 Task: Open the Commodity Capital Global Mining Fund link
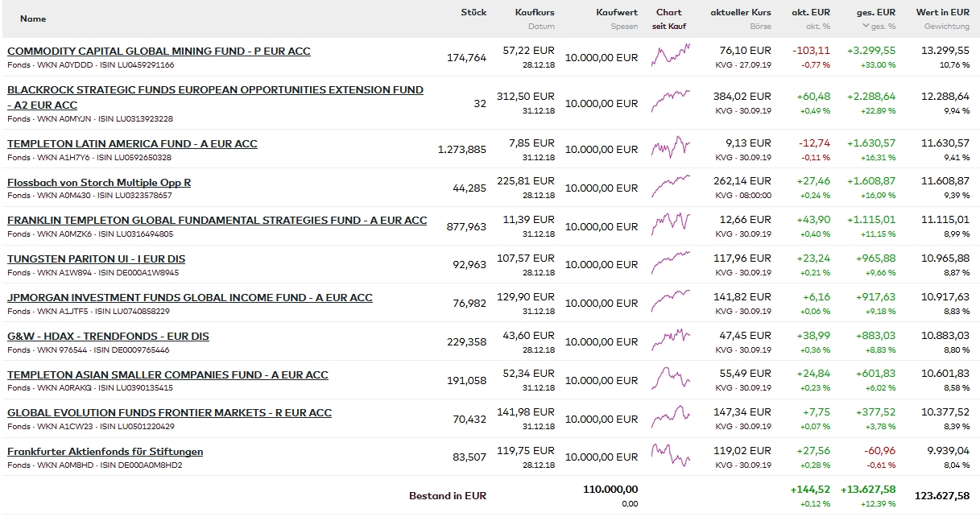tap(159, 52)
